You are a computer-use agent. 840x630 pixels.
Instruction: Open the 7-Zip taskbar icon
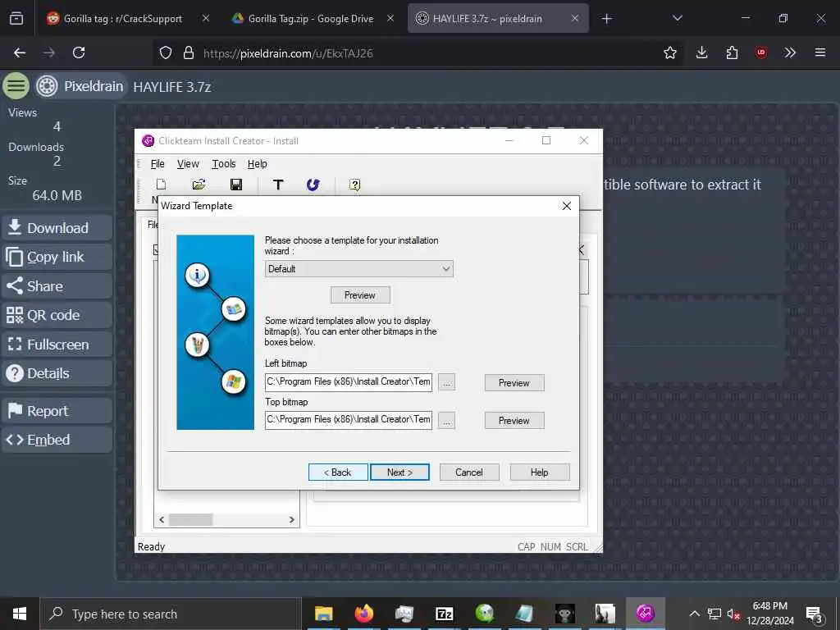click(444, 614)
